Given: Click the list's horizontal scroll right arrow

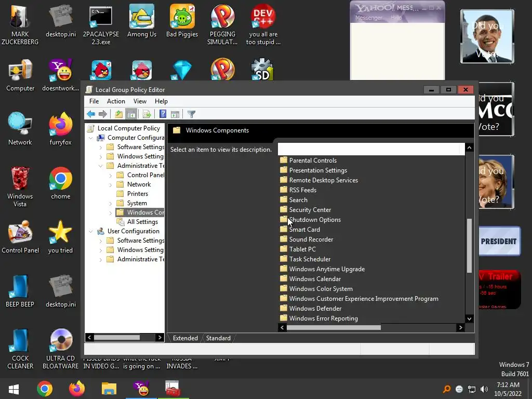Looking at the screenshot, I should click(x=460, y=327).
